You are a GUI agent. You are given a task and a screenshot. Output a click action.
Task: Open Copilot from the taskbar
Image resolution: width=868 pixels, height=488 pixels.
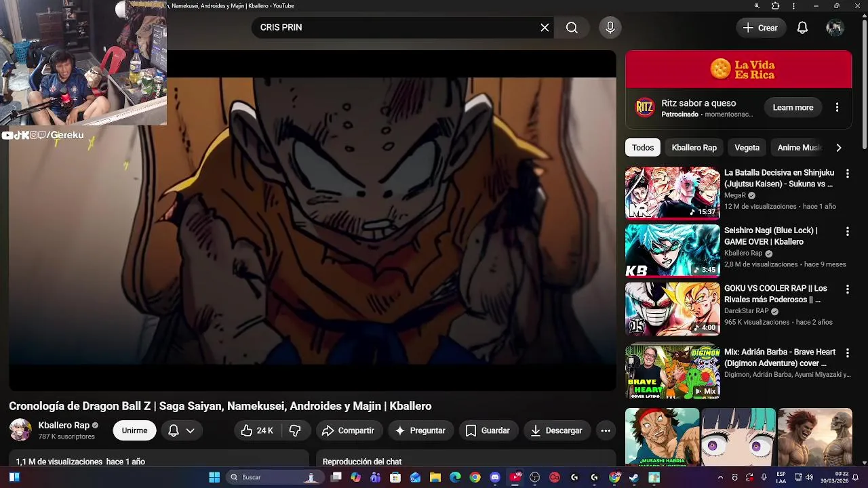point(355,477)
